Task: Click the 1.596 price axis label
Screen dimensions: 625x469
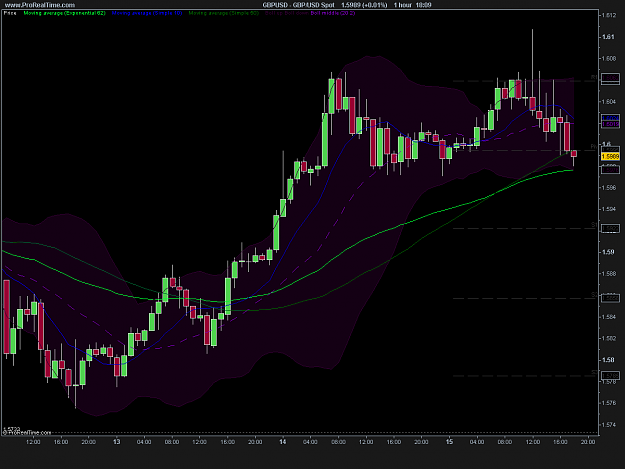Action: coord(609,188)
